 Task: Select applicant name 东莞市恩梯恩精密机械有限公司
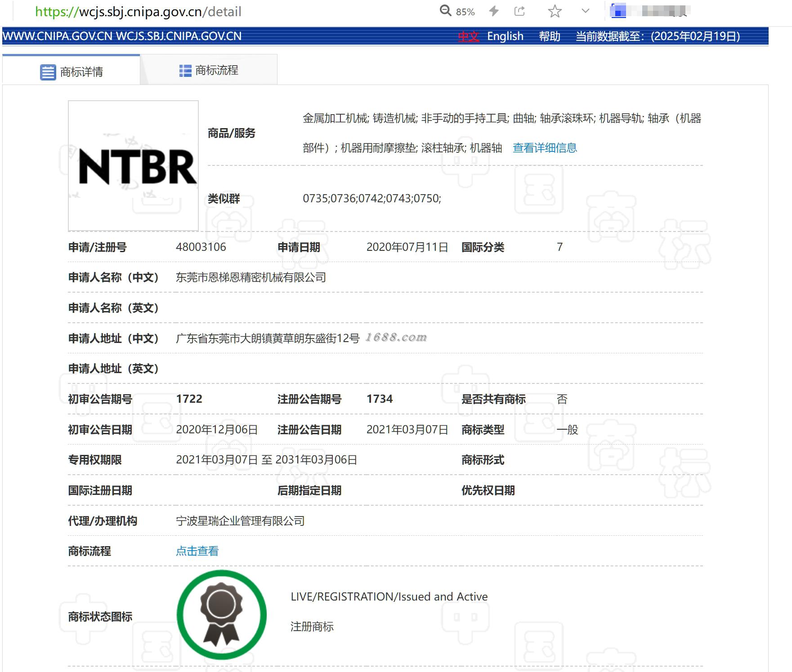[251, 277]
